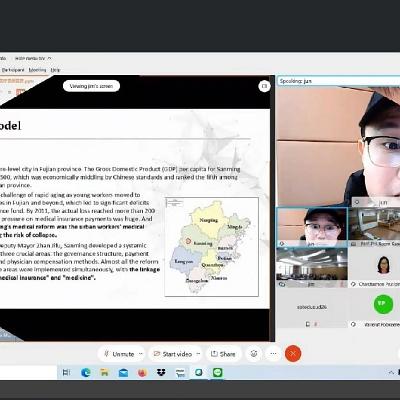Screen dimensions: 400x400
Task: Select jun's highlighted video thumbnail
Action: 312,227
